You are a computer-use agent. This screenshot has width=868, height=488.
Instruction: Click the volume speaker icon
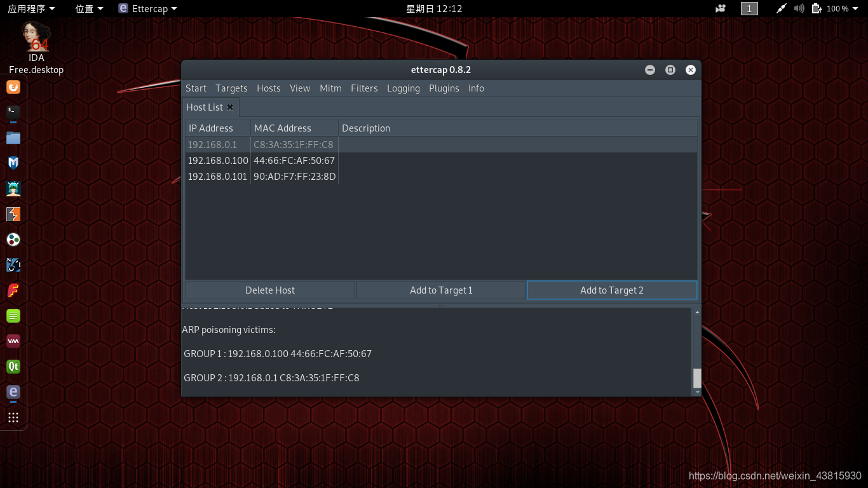tap(799, 8)
